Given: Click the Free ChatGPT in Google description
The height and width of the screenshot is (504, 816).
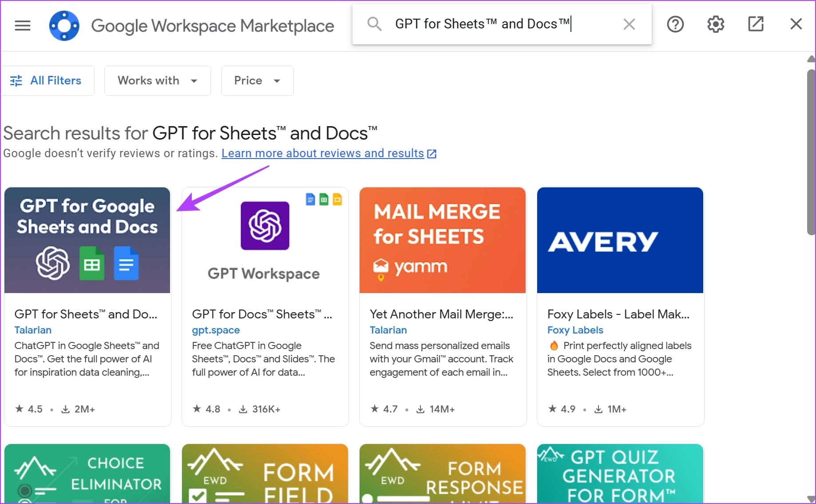Looking at the screenshot, I should point(263,359).
